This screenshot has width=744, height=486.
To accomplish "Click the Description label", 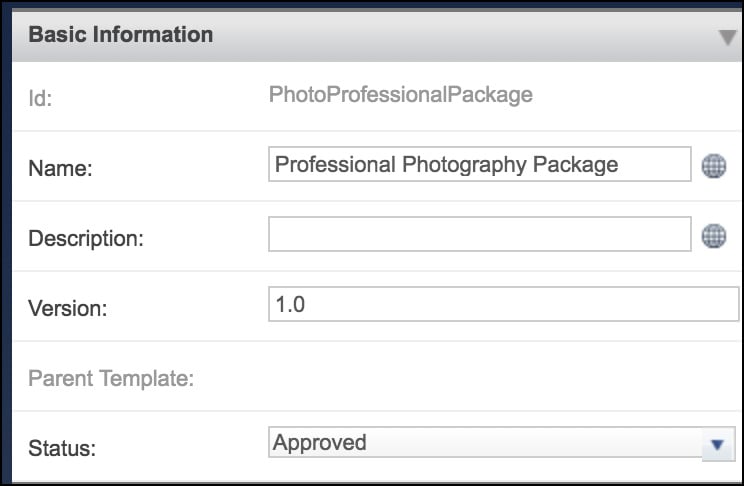I will [86, 238].
